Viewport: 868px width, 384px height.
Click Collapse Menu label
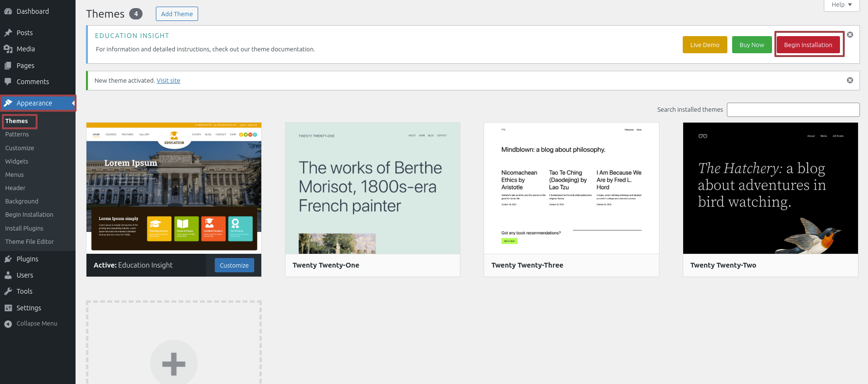point(37,324)
